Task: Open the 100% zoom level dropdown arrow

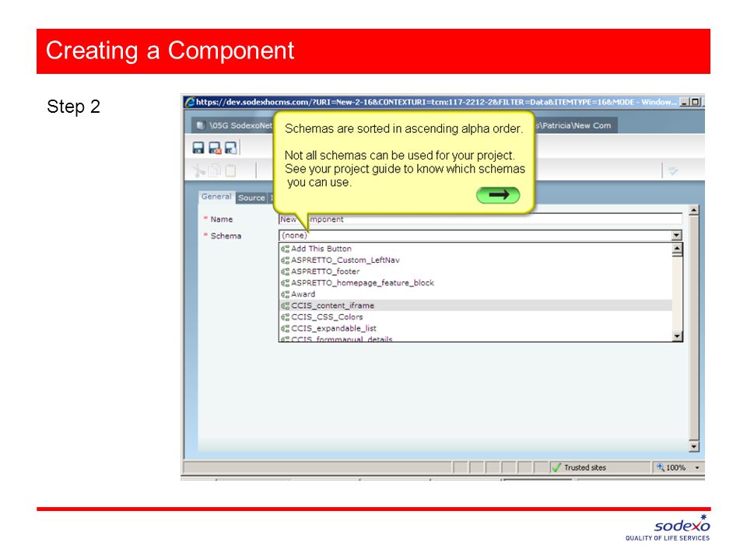Action: tap(697, 467)
